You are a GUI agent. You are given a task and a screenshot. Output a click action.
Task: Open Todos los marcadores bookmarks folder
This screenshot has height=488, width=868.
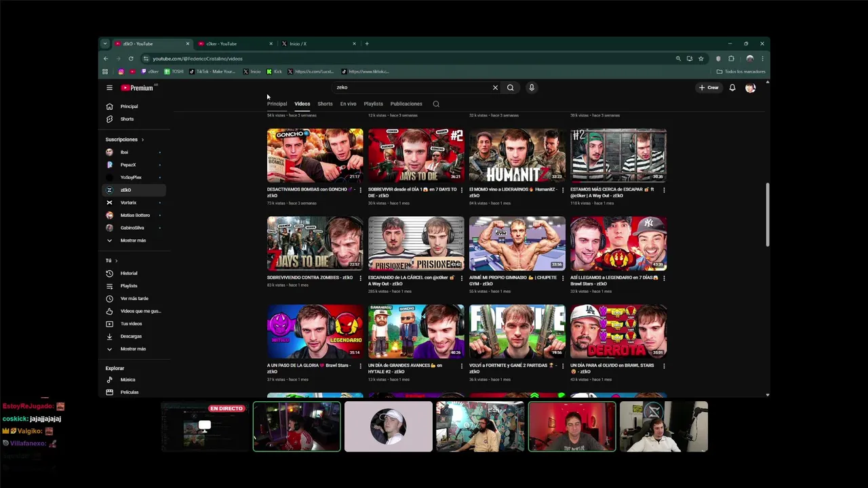point(741,71)
